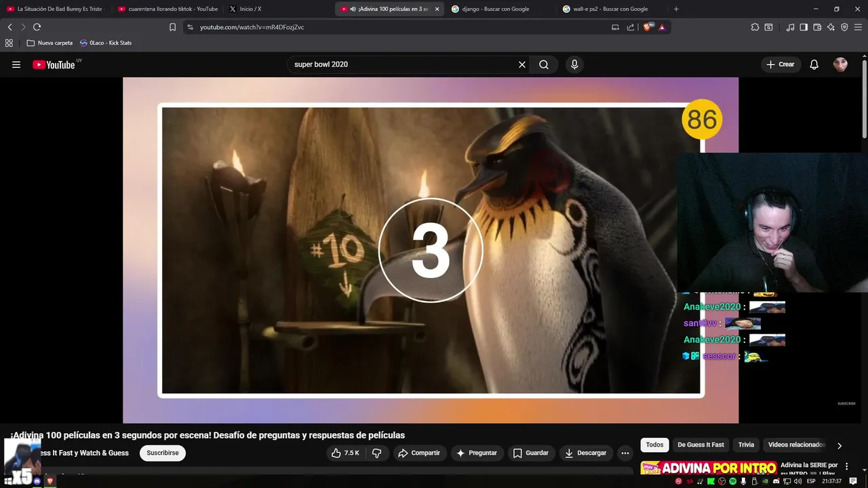Select the 'De Guess It Fast' chip
This screenshot has height=488, width=868.
pos(701,445)
